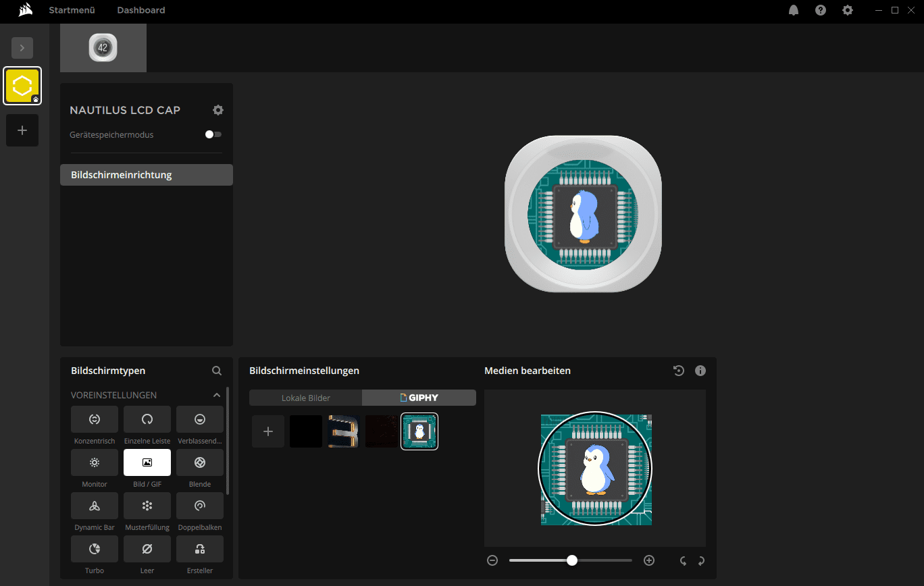Screen dimensions: 924x586
Task: Switch to the GIPHY tab
Action: (x=419, y=398)
